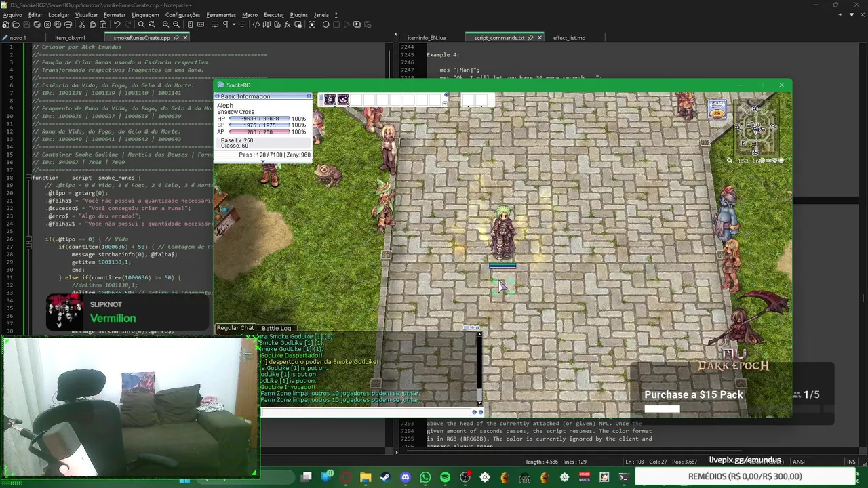The width and height of the screenshot is (868, 488).
Task: Switch to the iteminfo_EN.lua tab
Action: [427, 38]
